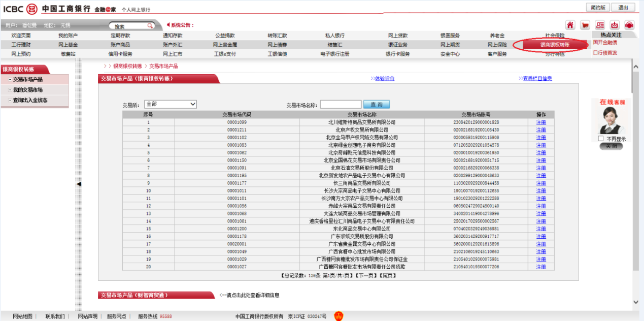Select the 网上基金 menu item
Image resolution: width=644 pixels, height=321 pixels.
point(68,45)
